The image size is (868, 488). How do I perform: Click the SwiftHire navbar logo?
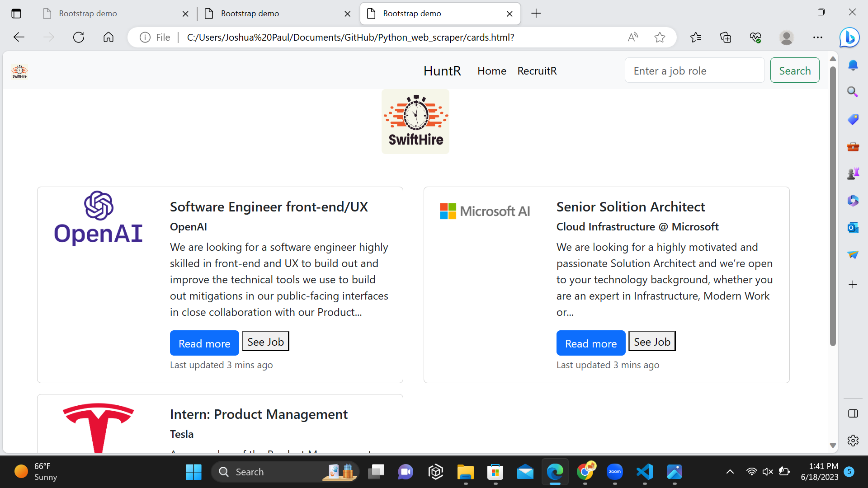pyautogui.click(x=19, y=71)
